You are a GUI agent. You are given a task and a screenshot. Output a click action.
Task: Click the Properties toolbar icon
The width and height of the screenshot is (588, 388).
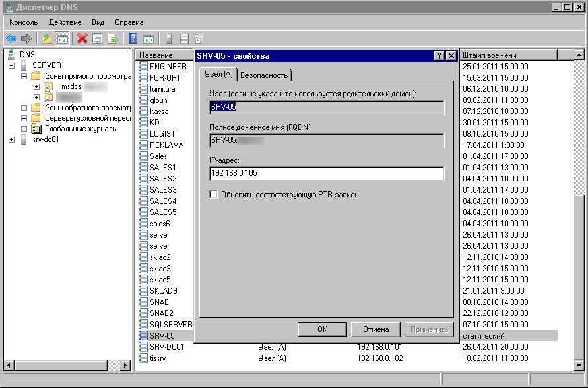(x=98, y=38)
